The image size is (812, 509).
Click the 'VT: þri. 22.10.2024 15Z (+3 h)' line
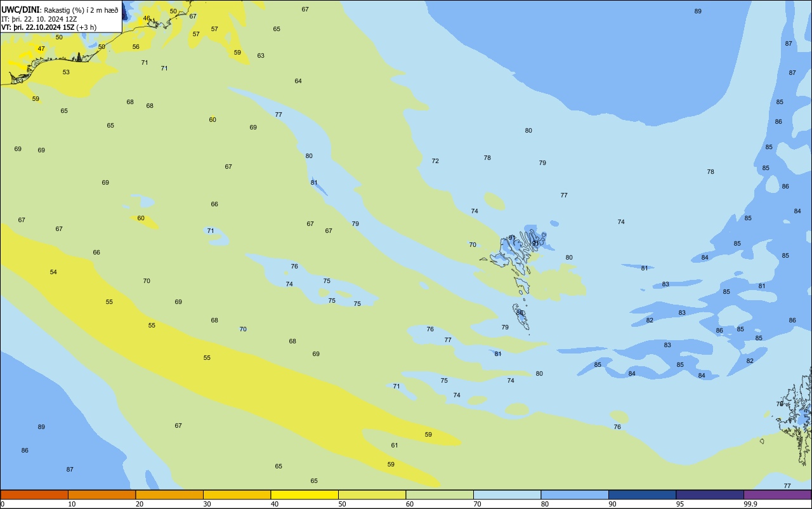click(49, 27)
